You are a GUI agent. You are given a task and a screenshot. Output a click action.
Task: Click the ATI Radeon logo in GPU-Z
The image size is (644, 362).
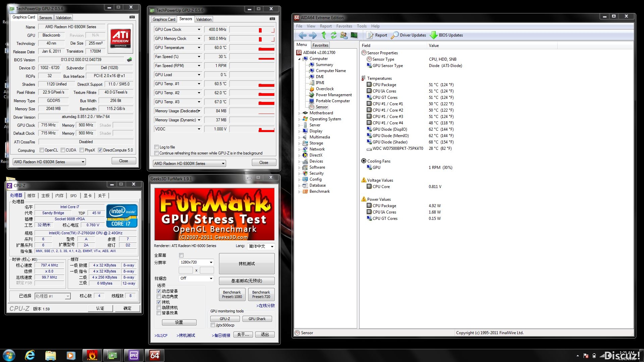tap(120, 39)
